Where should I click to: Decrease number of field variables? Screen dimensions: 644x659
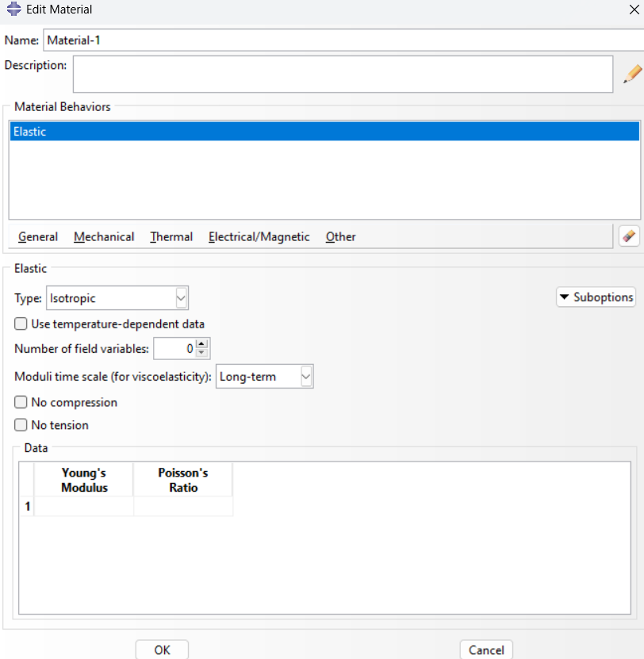[201, 353]
